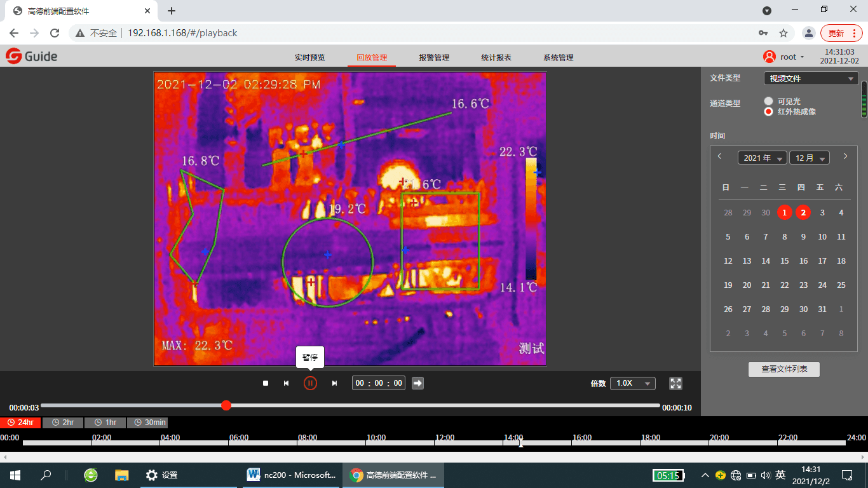Pause the video playback
This screenshot has width=868, height=488.
click(310, 383)
